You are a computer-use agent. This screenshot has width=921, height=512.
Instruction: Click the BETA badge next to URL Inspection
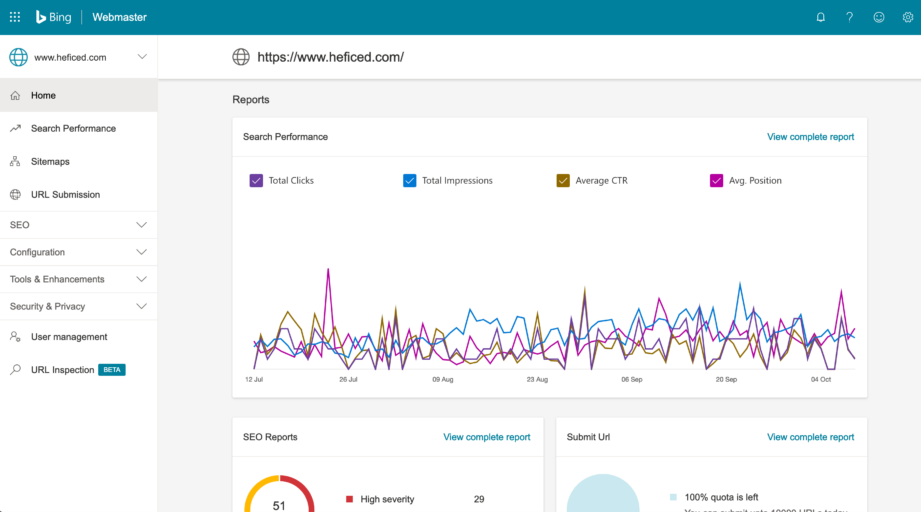pos(112,369)
